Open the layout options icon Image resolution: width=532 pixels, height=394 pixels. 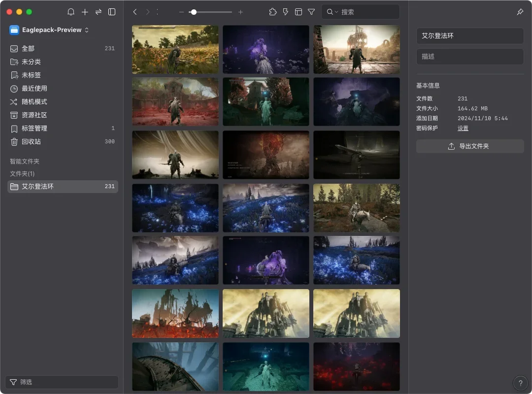point(299,12)
